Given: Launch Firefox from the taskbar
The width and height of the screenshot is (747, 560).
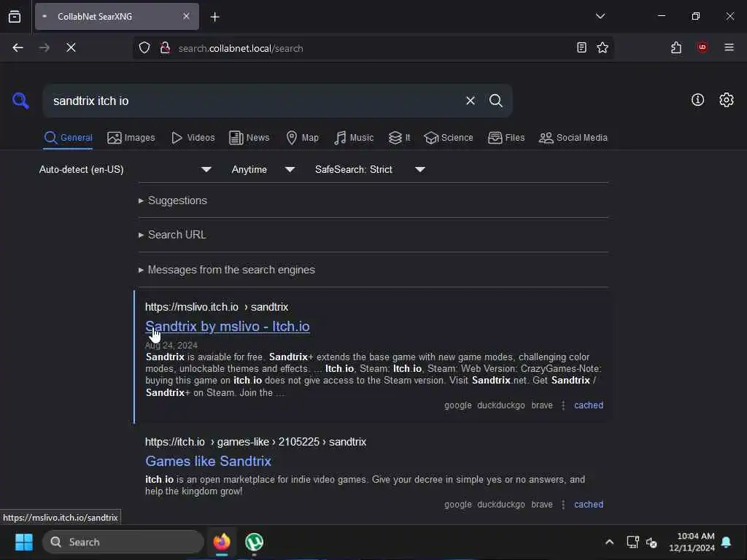Looking at the screenshot, I should [222, 542].
